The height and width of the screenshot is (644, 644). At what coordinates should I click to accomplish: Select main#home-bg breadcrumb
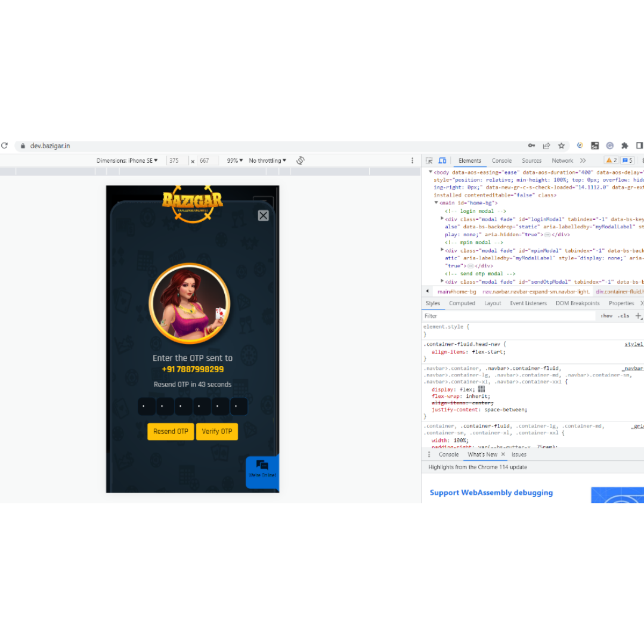click(x=456, y=292)
